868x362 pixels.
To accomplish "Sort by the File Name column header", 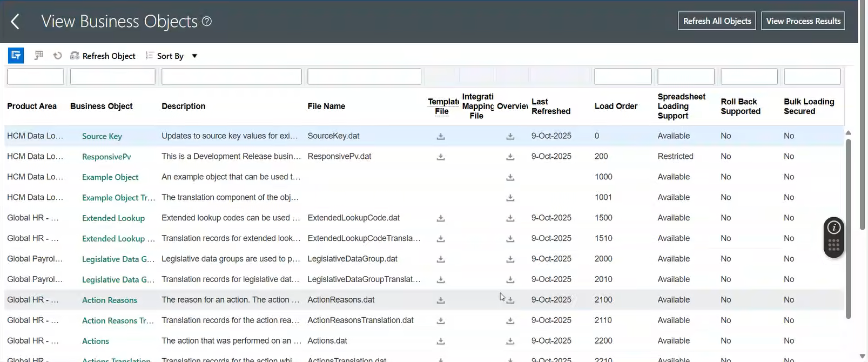I will 326,106.
